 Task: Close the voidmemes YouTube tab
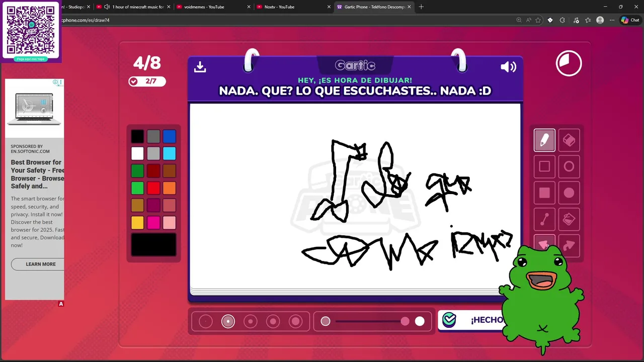(248, 7)
